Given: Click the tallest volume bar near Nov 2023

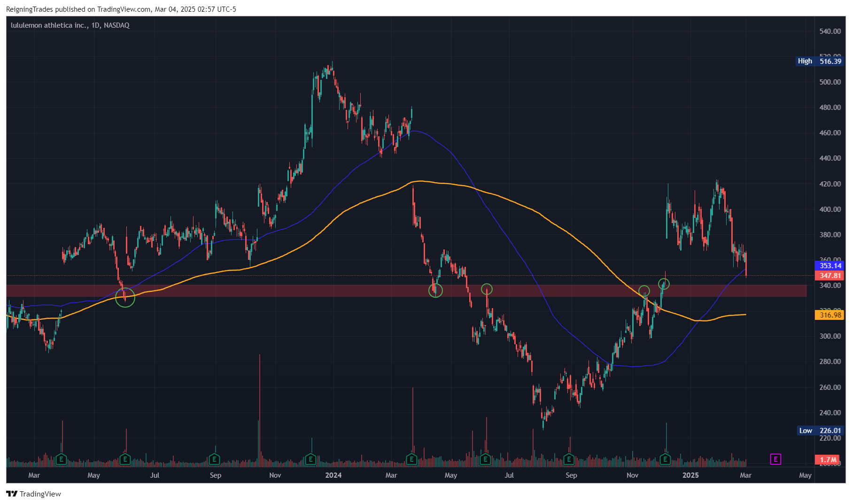Looking at the screenshot, I should [259, 411].
